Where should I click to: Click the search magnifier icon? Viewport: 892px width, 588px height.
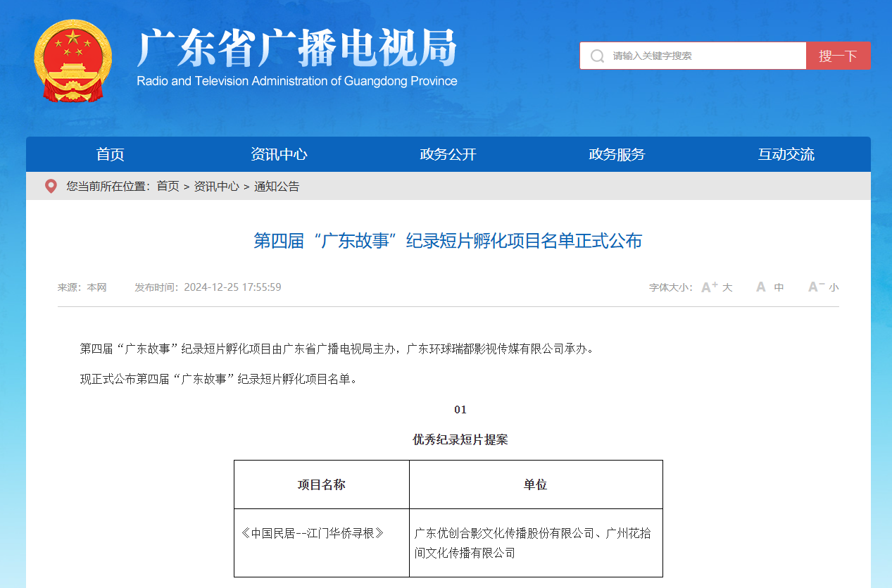click(597, 56)
